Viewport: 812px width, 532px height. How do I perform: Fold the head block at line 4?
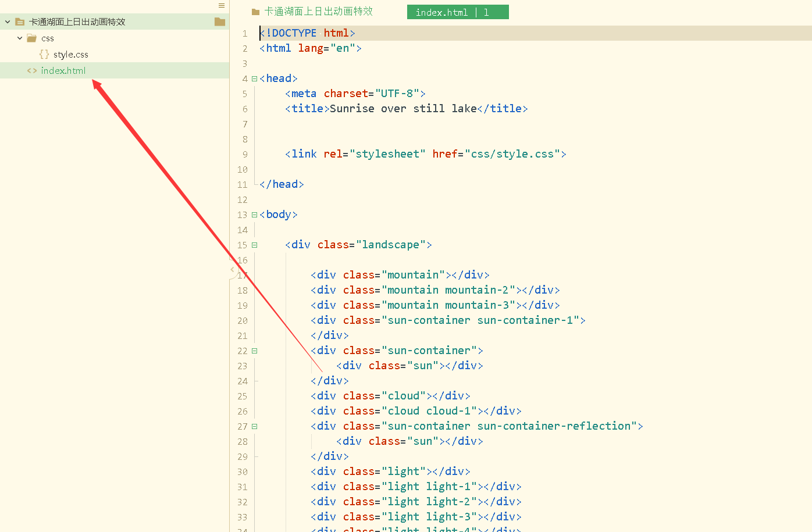(x=254, y=78)
